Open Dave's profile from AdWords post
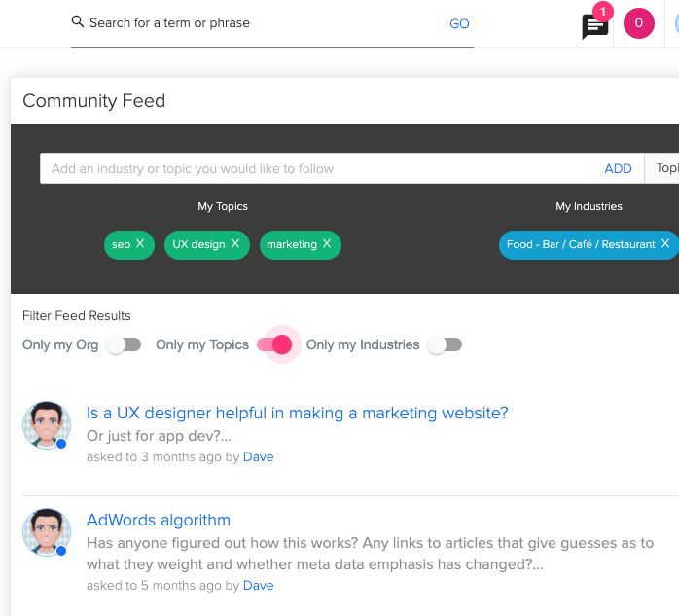 point(258,585)
